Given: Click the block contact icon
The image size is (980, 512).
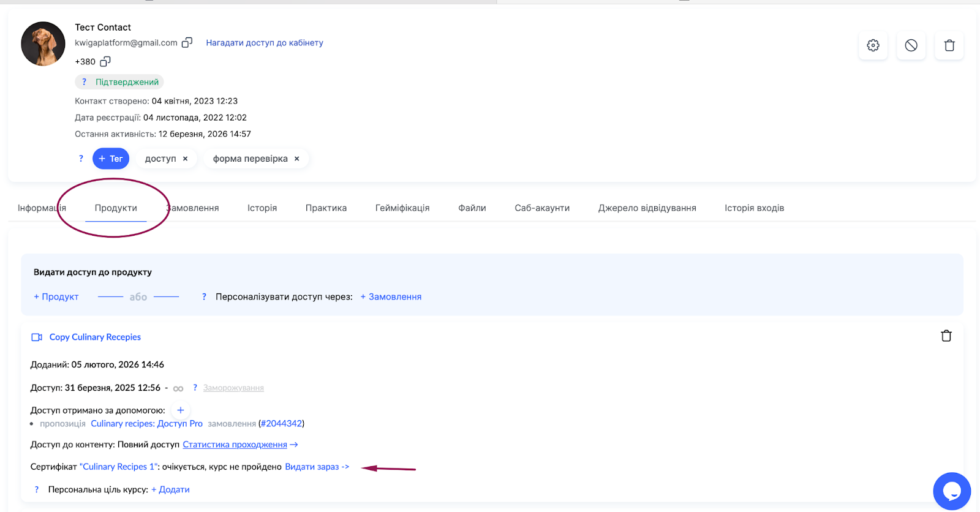Looking at the screenshot, I should click(x=911, y=45).
